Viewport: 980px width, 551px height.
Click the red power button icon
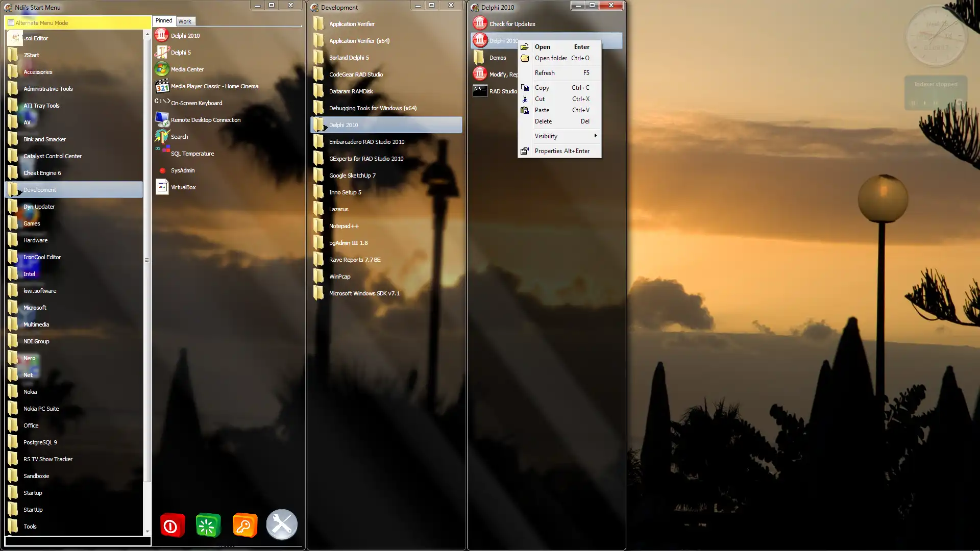tap(172, 525)
